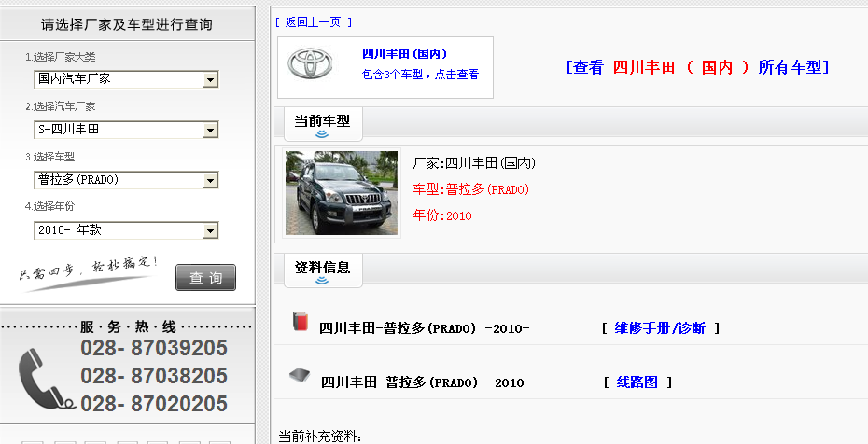The height and width of the screenshot is (444, 868).
Task: Open the 线路图 wiring diagram link
Action: [x=637, y=382]
